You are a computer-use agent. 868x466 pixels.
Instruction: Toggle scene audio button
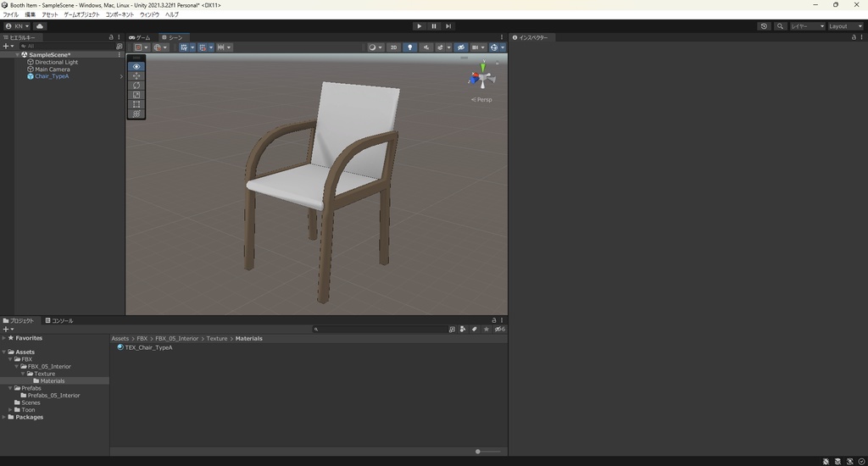click(426, 47)
